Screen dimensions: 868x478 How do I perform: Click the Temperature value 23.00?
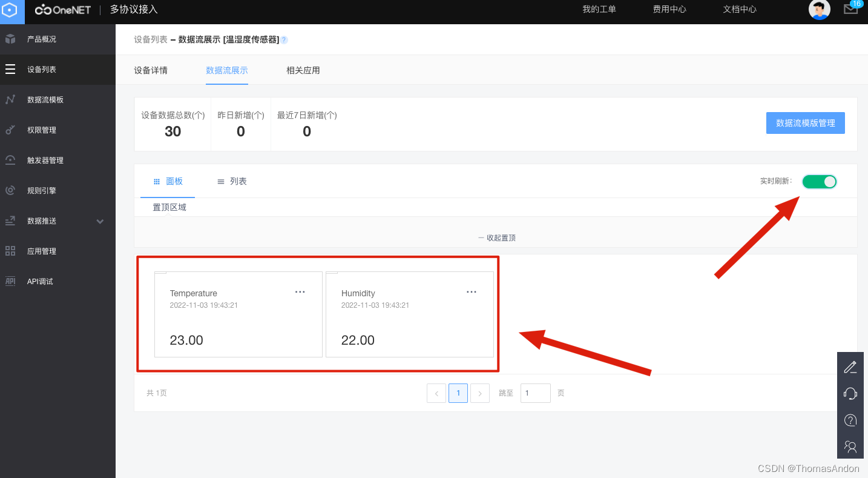(x=186, y=340)
